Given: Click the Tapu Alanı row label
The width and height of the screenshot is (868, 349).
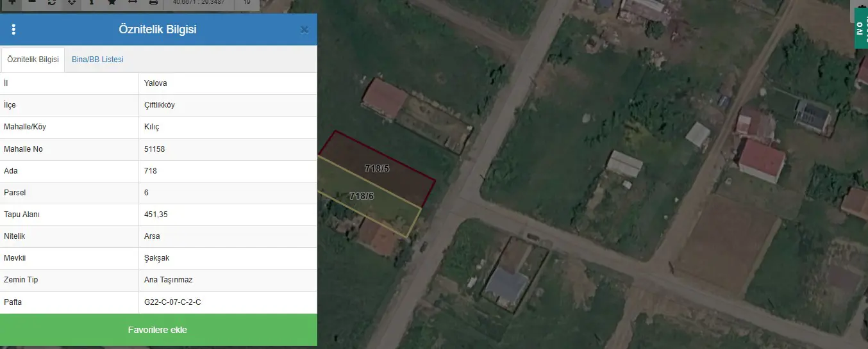Looking at the screenshot, I should pyautogui.click(x=22, y=215).
